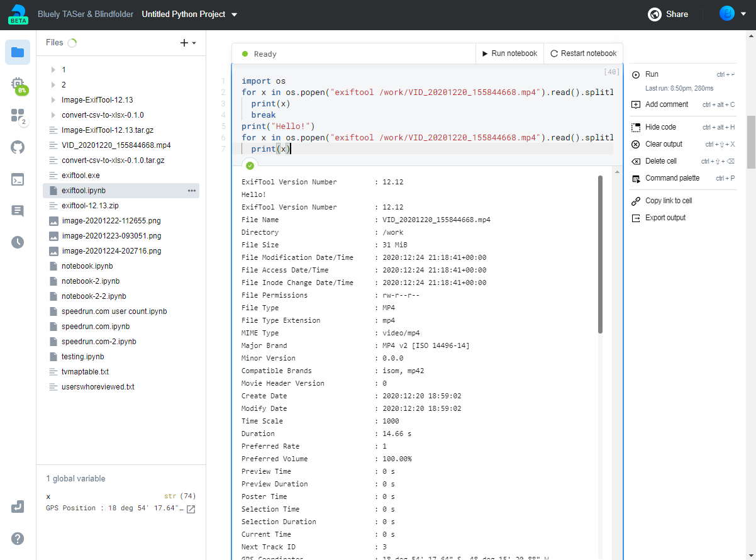Click the Copy link to cell icon

click(636, 201)
